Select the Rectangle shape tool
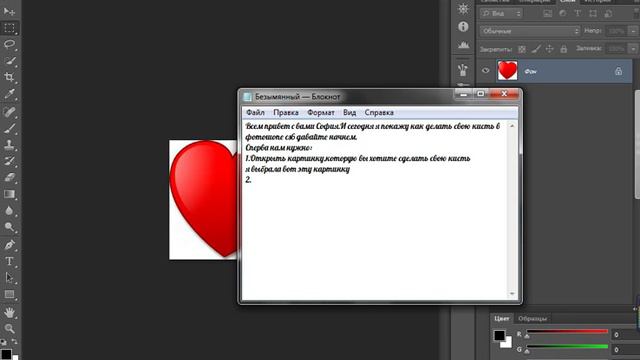 (x=9, y=294)
